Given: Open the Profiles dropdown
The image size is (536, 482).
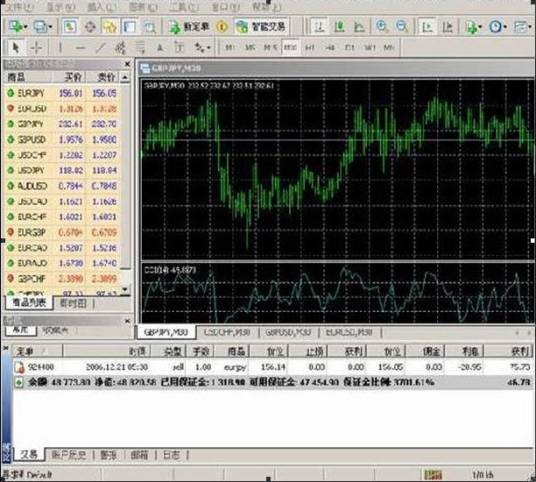Looking at the screenshot, I should [43, 27].
